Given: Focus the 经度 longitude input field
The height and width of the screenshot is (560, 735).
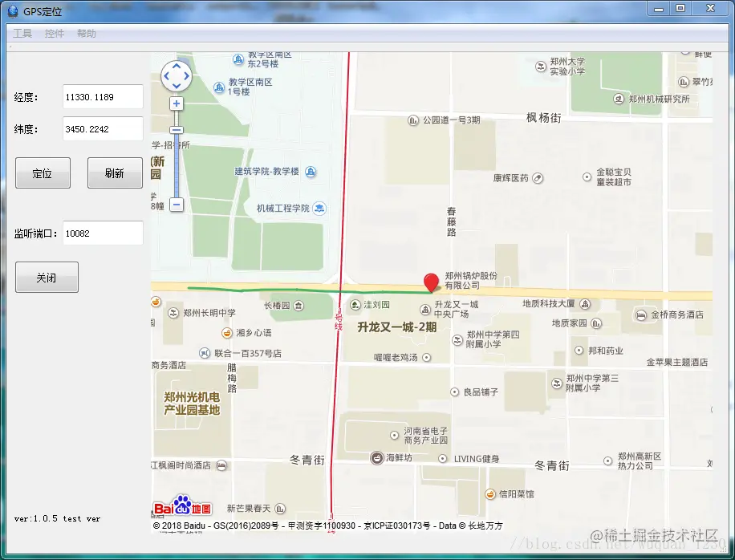Looking at the screenshot, I should tap(103, 97).
